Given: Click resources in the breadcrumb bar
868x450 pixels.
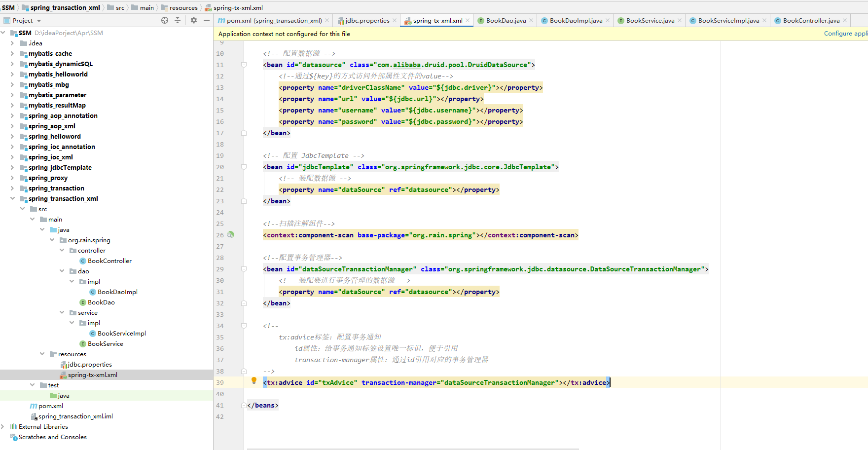Looking at the screenshot, I should (x=183, y=7).
